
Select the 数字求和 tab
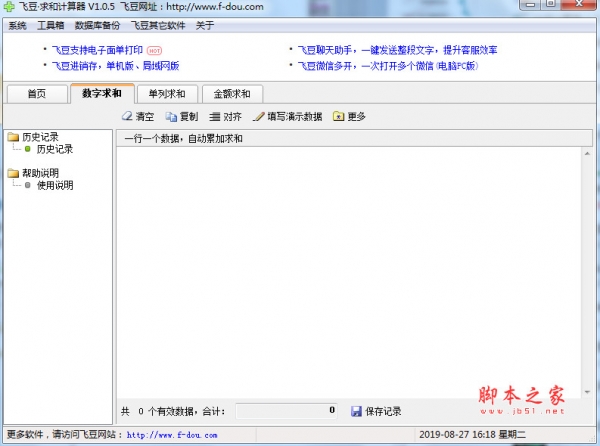(102, 93)
